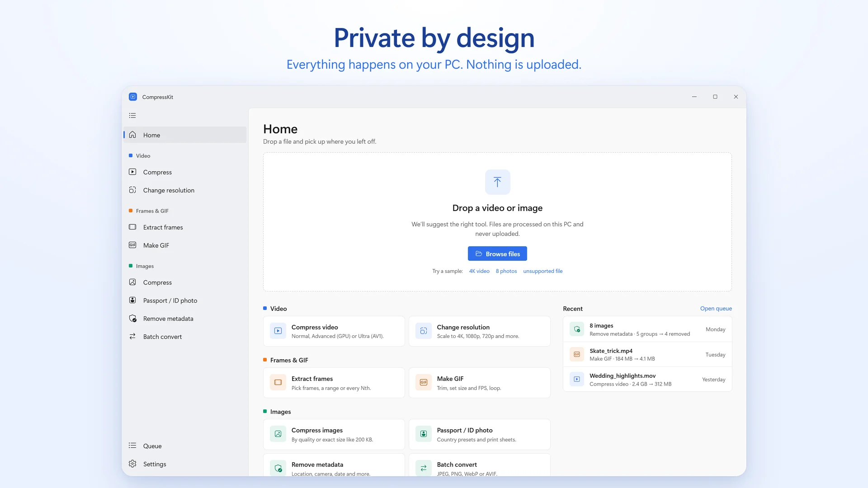Click the Passport / ID photo card title

[465, 430]
